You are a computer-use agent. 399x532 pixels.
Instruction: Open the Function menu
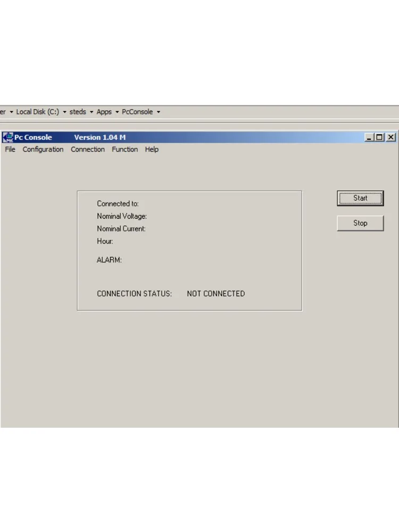pyautogui.click(x=125, y=149)
